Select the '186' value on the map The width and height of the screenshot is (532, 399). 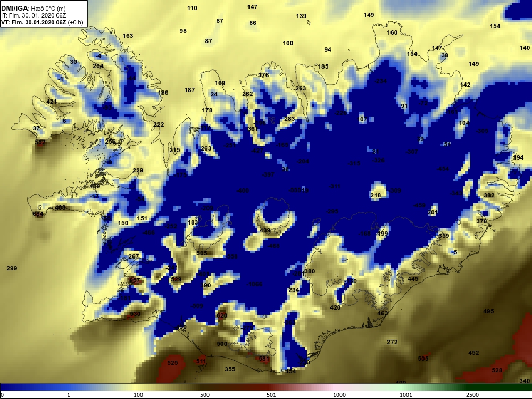[163, 93]
